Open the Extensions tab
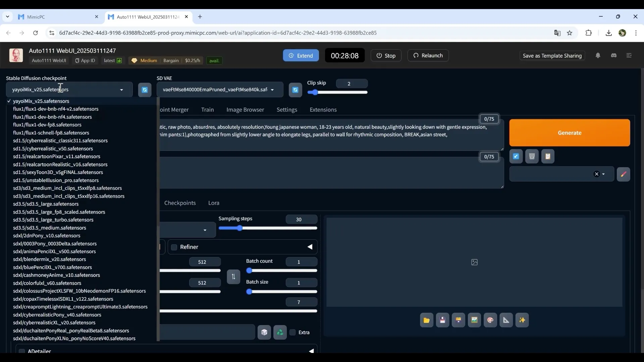This screenshot has height=362, width=644. pos(323,110)
